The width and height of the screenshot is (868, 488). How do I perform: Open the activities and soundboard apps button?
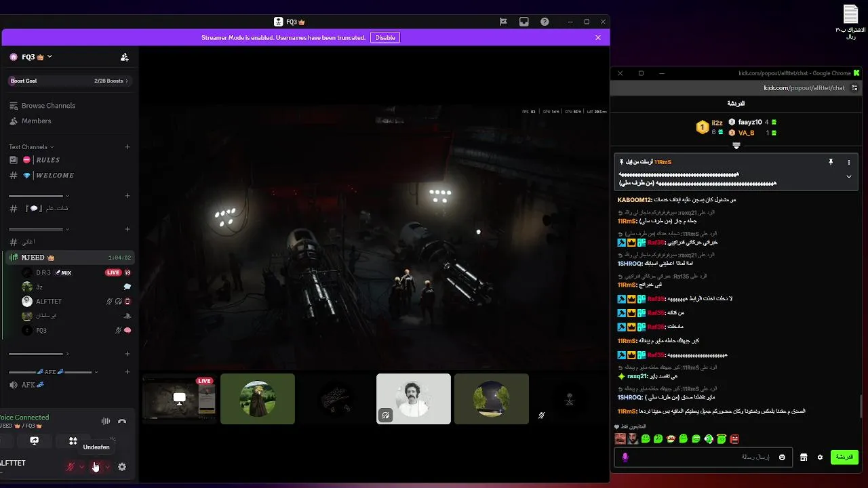(x=73, y=441)
